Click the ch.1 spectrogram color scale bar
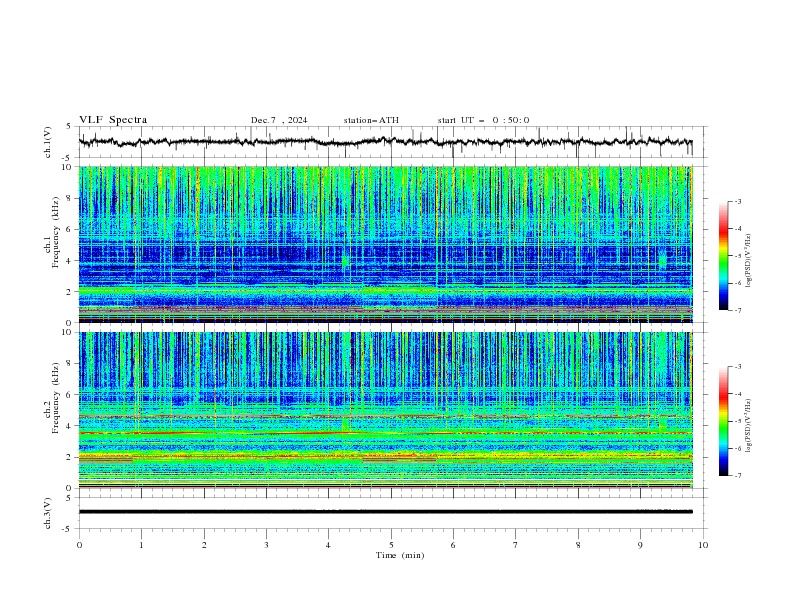Screen dimensions: 792x612 723,256
